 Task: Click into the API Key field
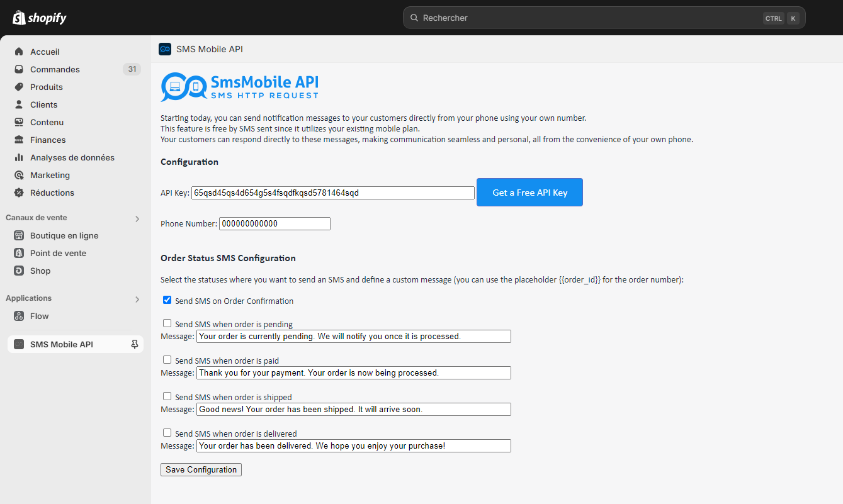[x=332, y=193]
